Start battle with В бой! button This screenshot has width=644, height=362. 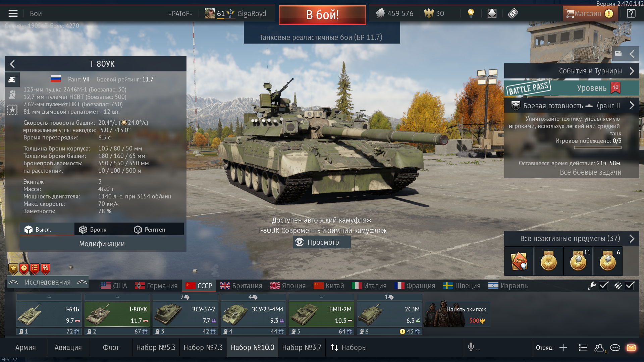322,15
